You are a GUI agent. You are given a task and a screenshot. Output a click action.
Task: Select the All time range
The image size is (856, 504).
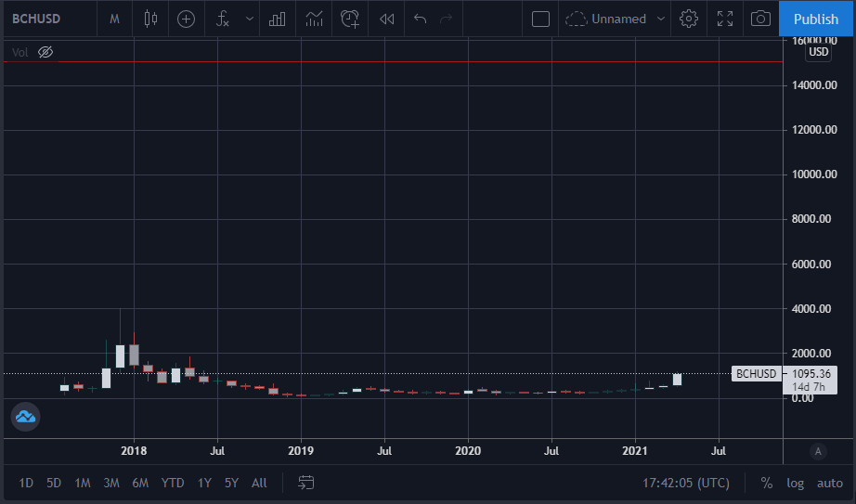click(x=259, y=483)
